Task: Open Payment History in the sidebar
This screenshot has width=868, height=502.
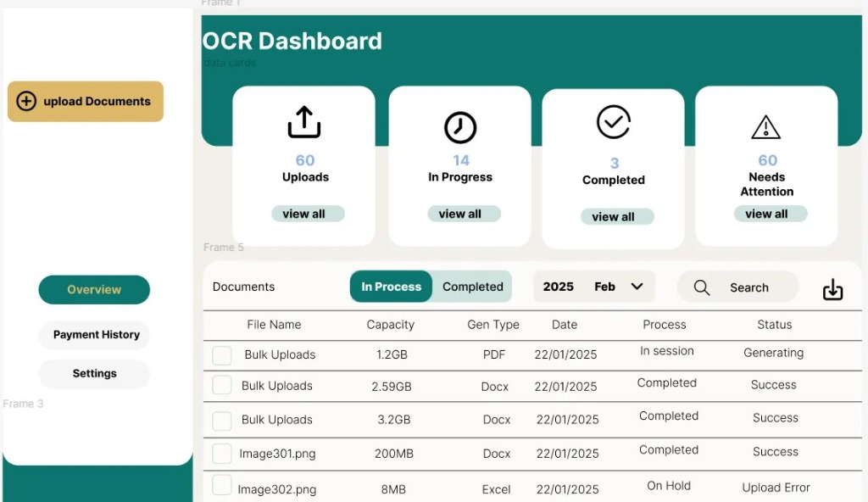Action: click(x=95, y=335)
